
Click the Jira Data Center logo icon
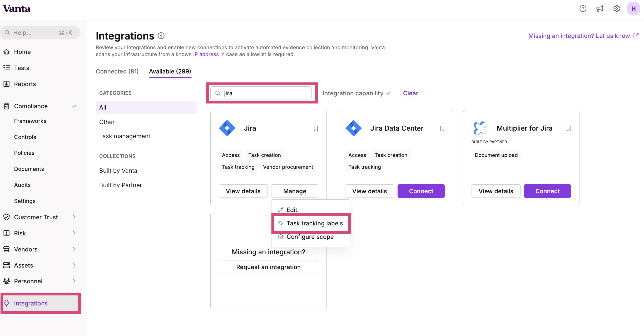[354, 128]
